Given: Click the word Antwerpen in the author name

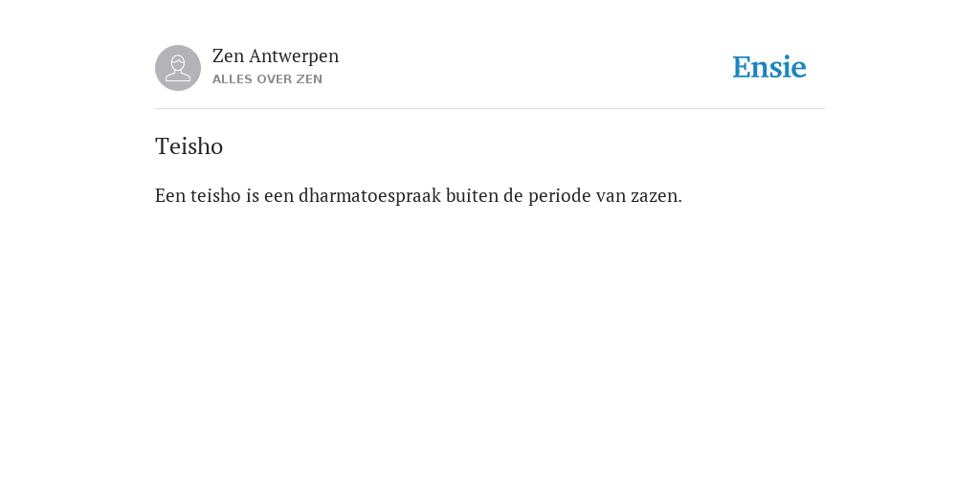Looking at the screenshot, I should [x=294, y=56].
